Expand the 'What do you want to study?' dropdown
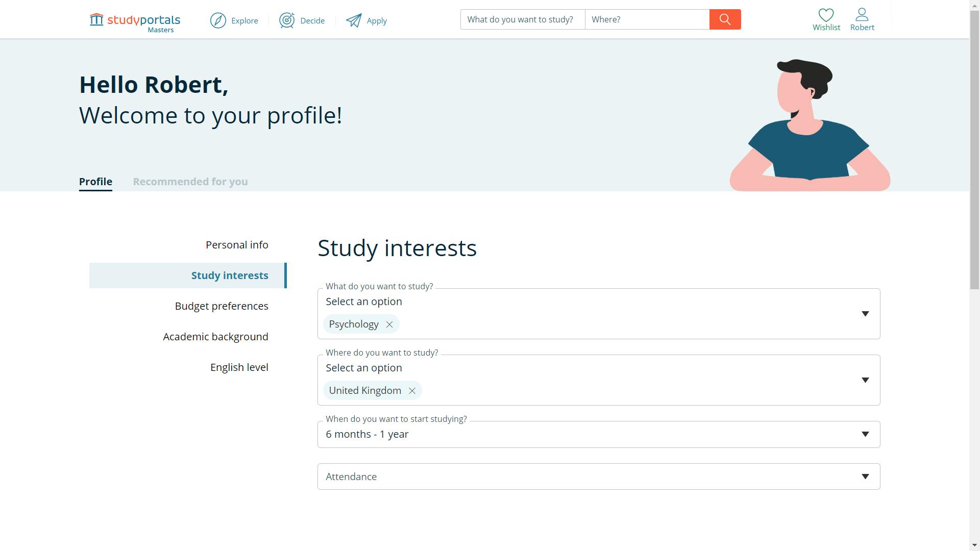 point(865,314)
